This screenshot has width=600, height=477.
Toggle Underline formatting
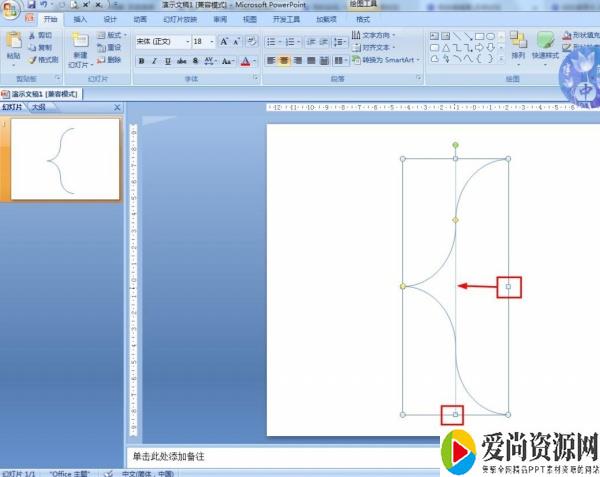[x=168, y=61]
